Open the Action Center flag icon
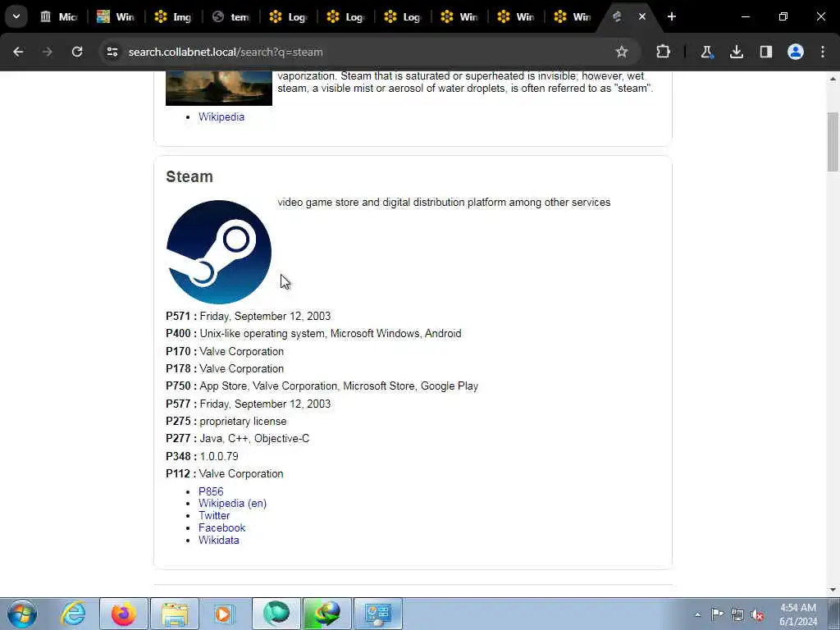This screenshot has height=630, width=840. coord(717,614)
